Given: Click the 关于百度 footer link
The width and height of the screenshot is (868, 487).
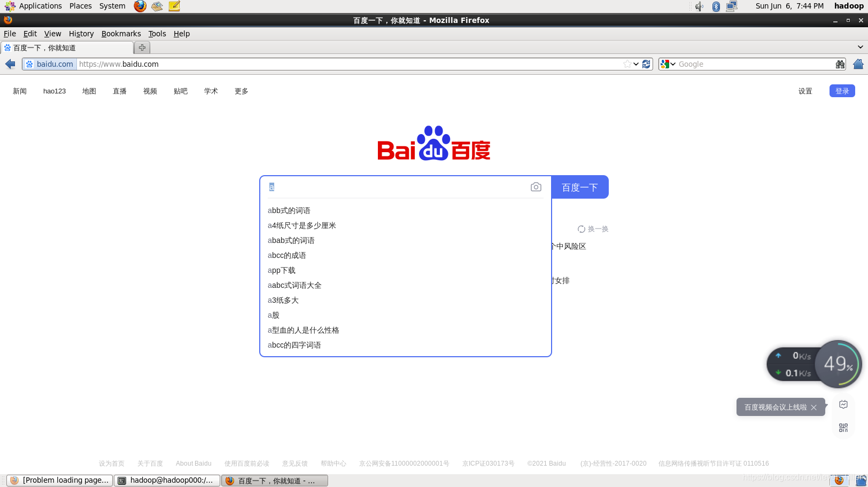Looking at the screenshot, I should (x=150, y=464).
